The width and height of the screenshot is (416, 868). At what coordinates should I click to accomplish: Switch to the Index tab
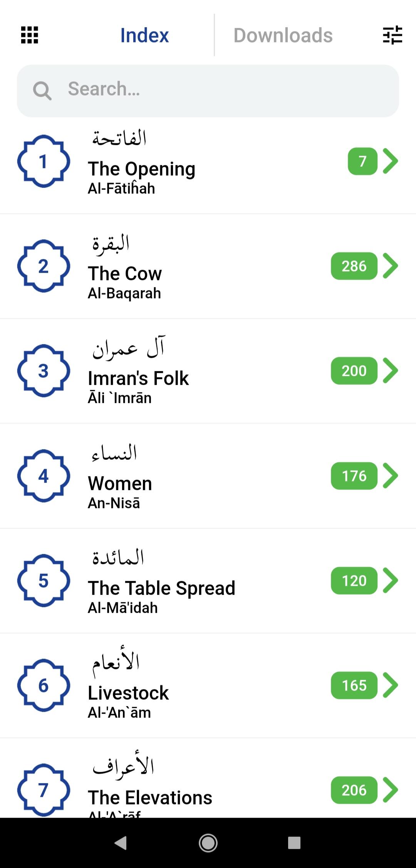click(x=144, y=35)
